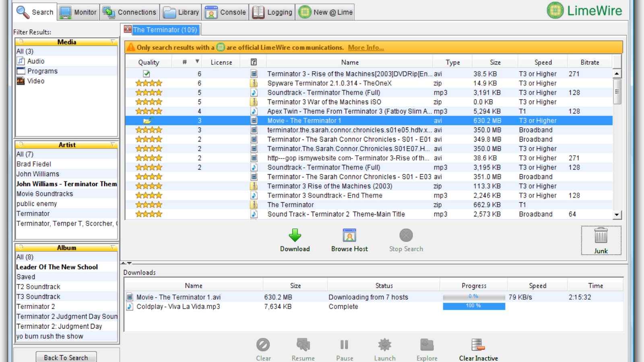Screen dimensions: 644x362
Task: Click the file type icon column header
Action: tap(254, 62)
